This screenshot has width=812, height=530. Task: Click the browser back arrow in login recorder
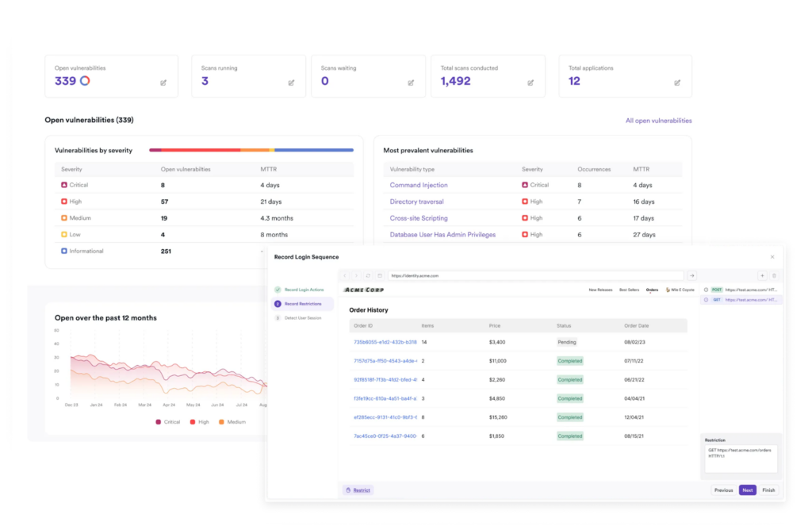pyautogui.click(x=345, y=275)
